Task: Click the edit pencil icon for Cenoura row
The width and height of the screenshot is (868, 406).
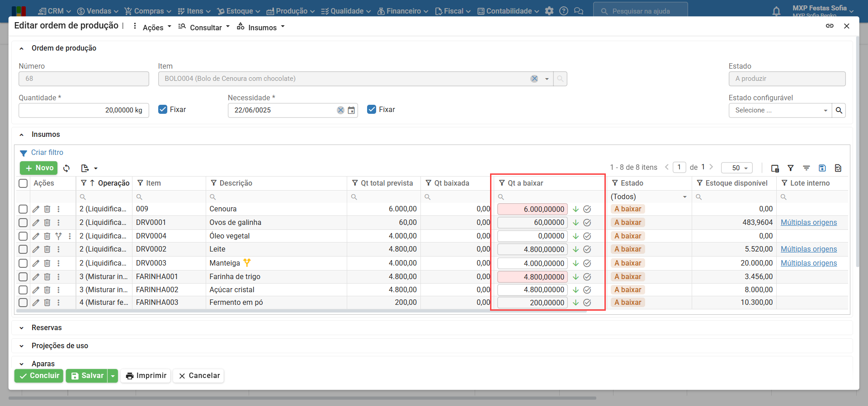Action: [x=36, y=209]
